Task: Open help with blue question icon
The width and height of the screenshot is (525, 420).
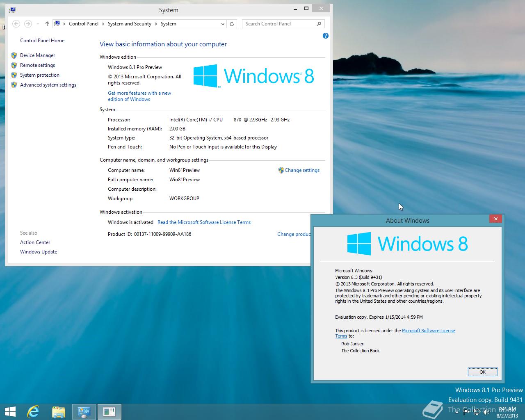Action: [x=326, y=36]
